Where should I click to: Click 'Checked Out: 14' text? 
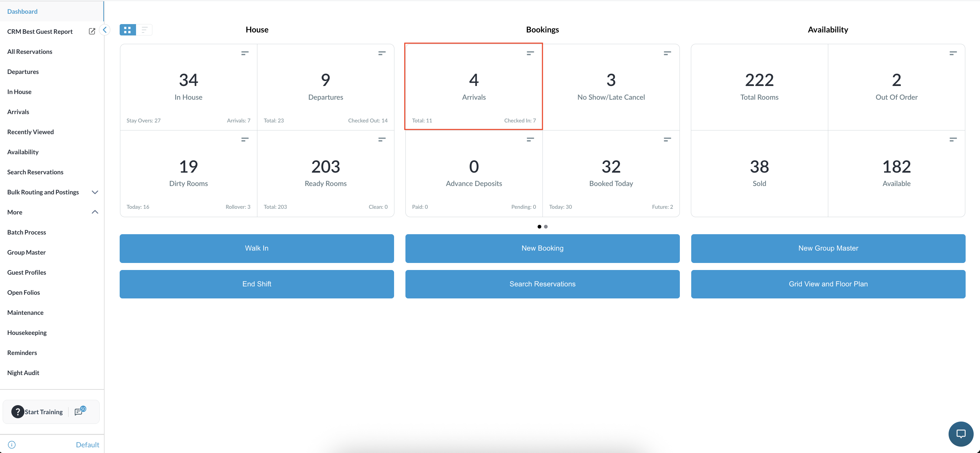pyautogui.click(x=368, y=121)
